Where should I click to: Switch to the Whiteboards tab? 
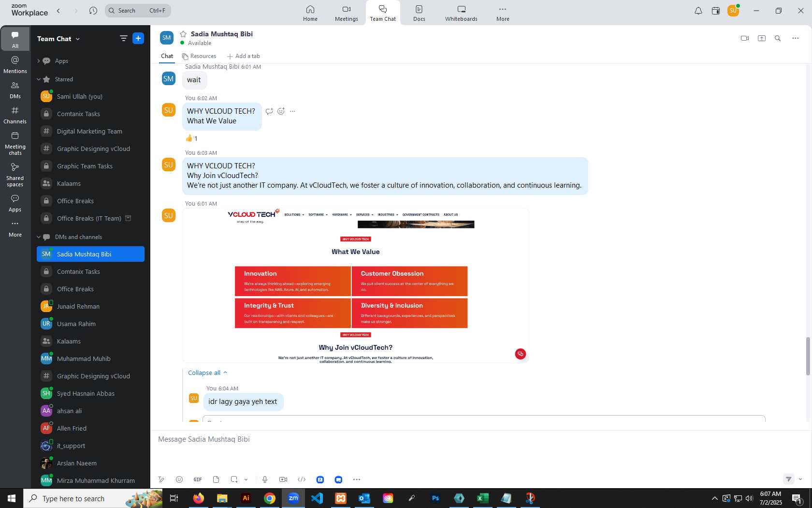pos(461,13)
